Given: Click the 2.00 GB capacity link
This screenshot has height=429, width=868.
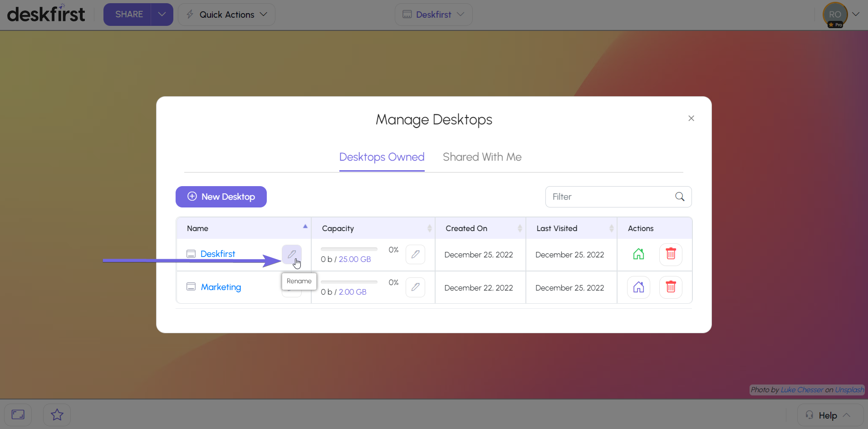Looking at the screenshot, I should pyautogui.click(x=353, y=292).
